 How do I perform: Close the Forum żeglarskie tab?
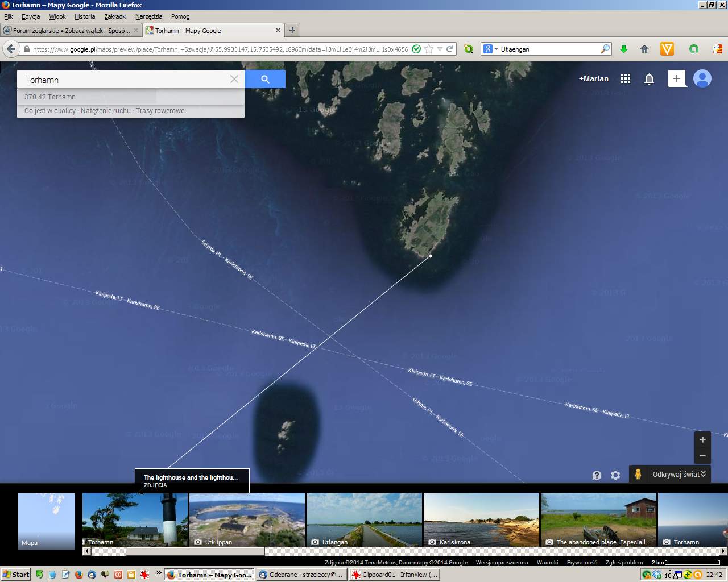click(136, 31)
